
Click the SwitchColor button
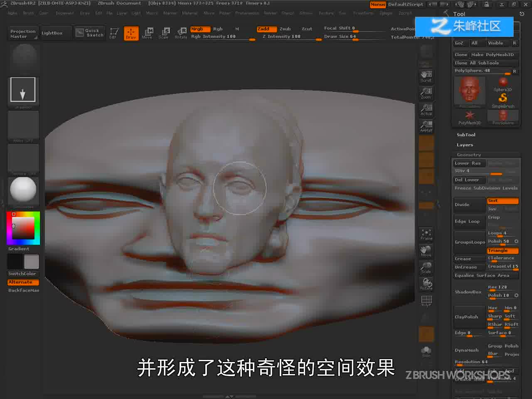tap(23, 274)
